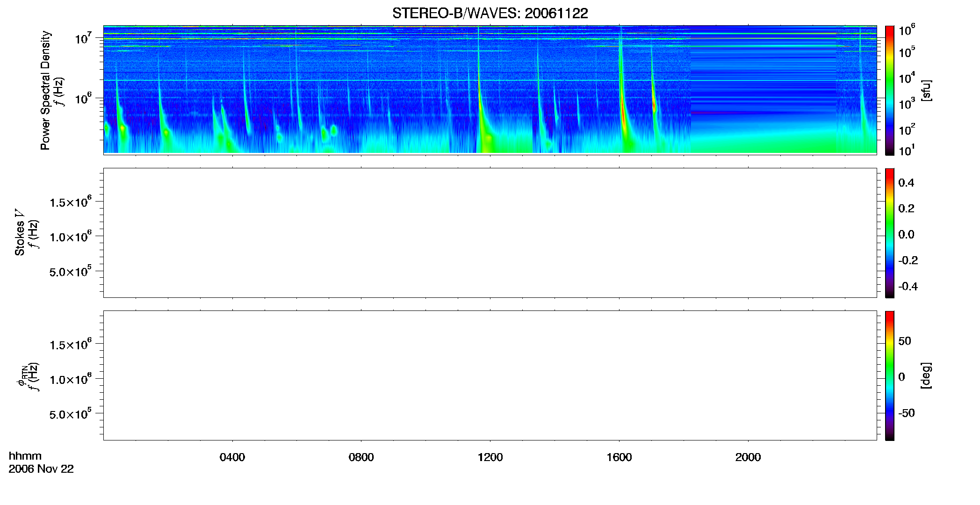This screenshot has width=980, height=505.
Task: Click the 5.0×10^5 tick in phi panel
Action: click(x=71, y=414)
